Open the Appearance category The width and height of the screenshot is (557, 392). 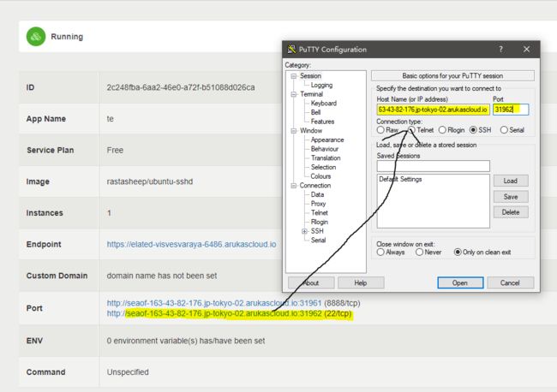(x=327, y=140)
